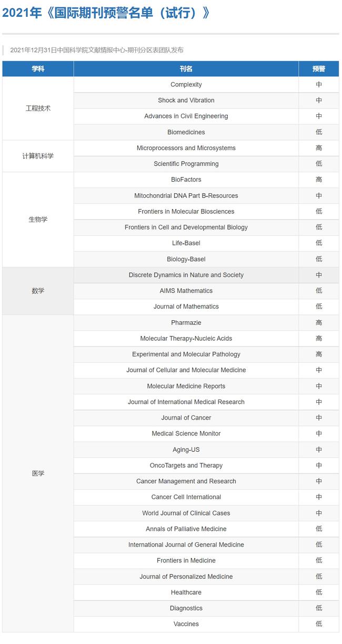342x644 pixels.
Task: Click the 工程技术 subject cell
Action: point(38,108)
